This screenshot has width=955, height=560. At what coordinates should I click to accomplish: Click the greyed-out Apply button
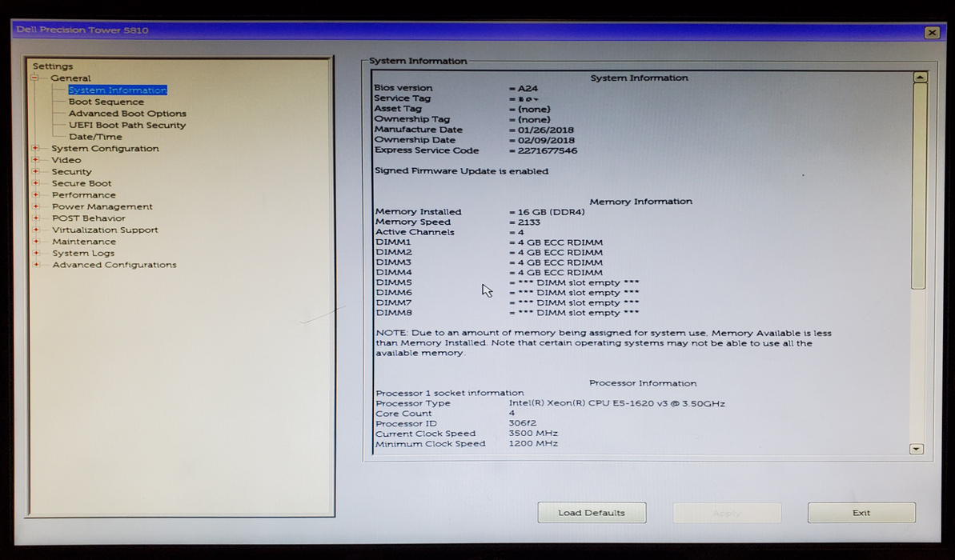(x=727, y=513)
